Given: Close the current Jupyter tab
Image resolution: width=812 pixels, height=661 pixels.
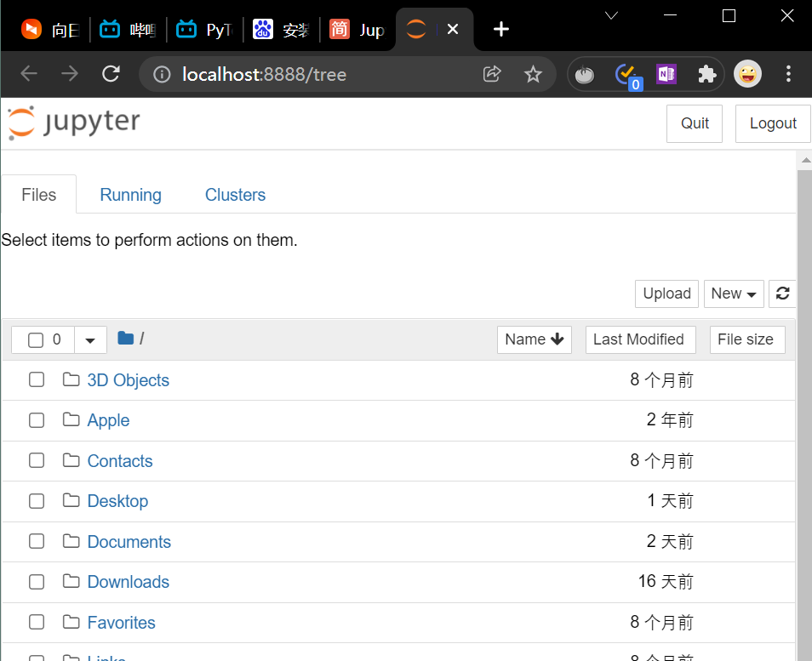Looking at the screenshot, I should tap(453, 29).
